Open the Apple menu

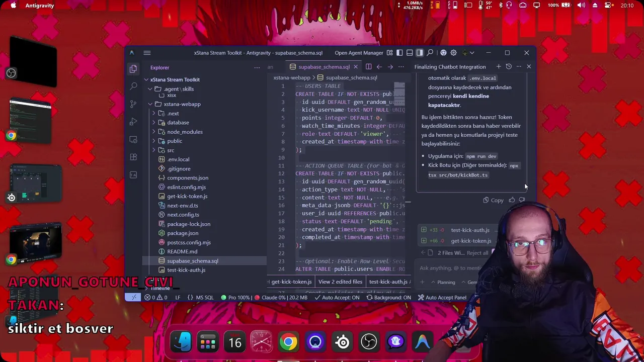click(x=13, y=6)
